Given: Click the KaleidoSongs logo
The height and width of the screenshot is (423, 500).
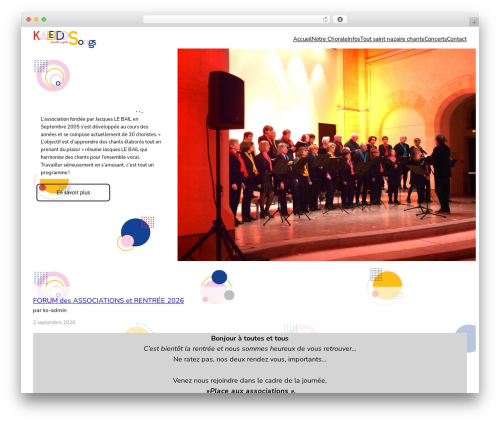Looking at the screenshot, I should 65,39.
